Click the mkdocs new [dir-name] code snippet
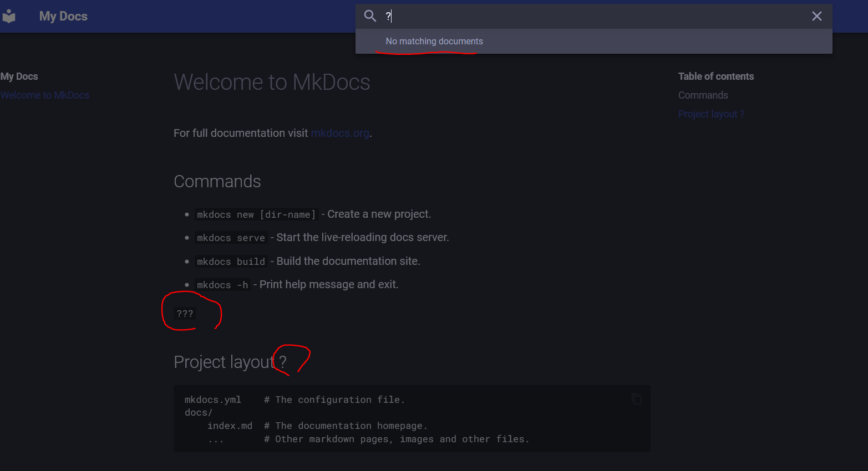Screen dimensions: 868x471 click(256, 214)
